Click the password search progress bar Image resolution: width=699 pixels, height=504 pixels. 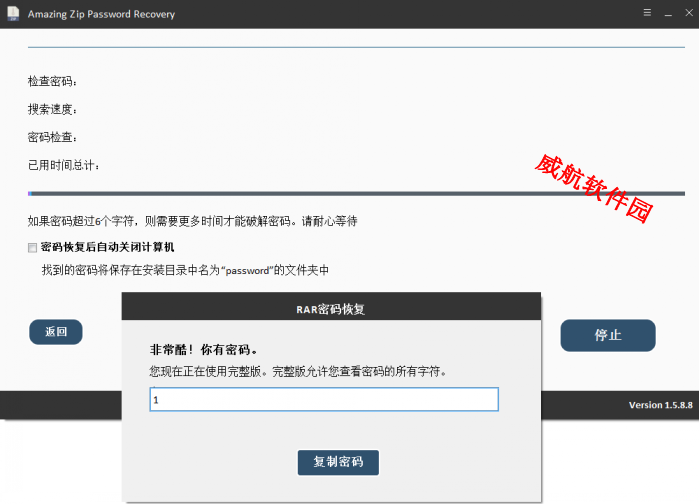pyautogui.click(x=356, y=194)
